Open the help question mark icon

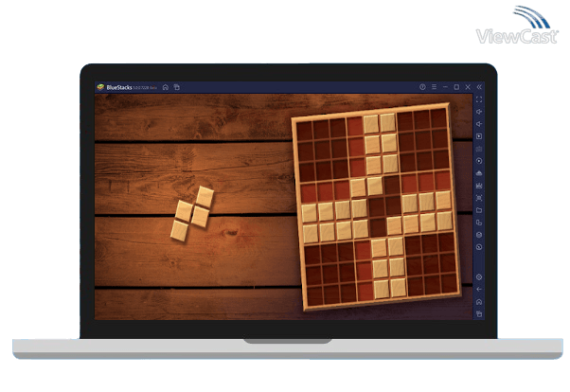click(x=422, y=87)
